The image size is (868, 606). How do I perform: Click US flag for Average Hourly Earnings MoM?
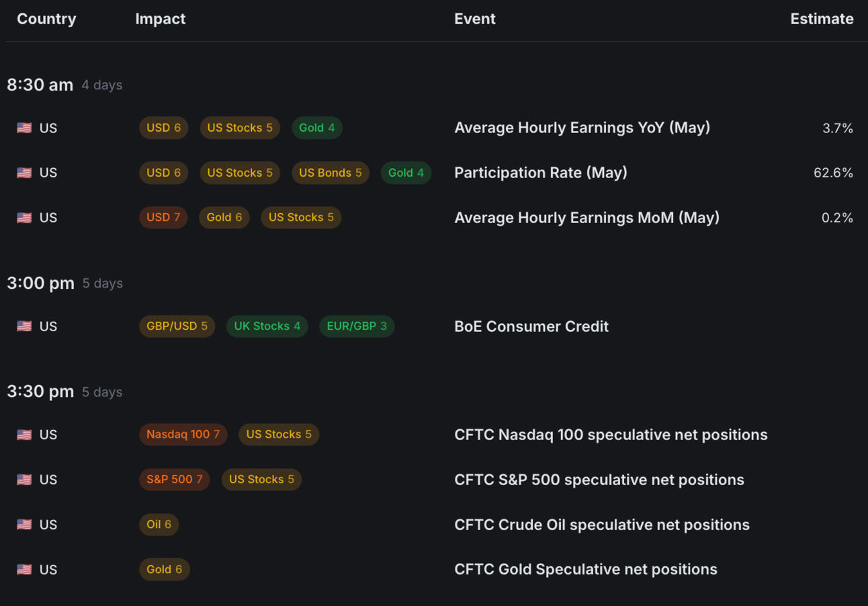coord(24,218)
